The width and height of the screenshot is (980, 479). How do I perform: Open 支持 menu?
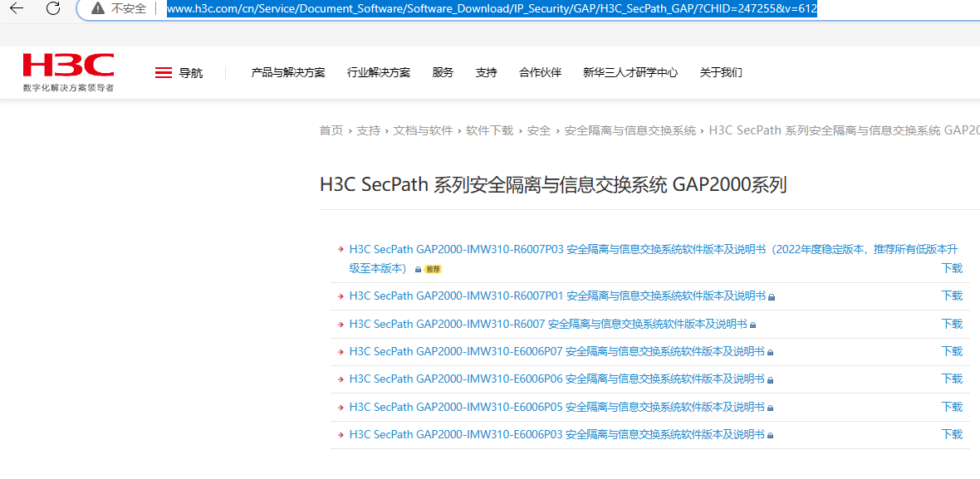tap(486, 72)
